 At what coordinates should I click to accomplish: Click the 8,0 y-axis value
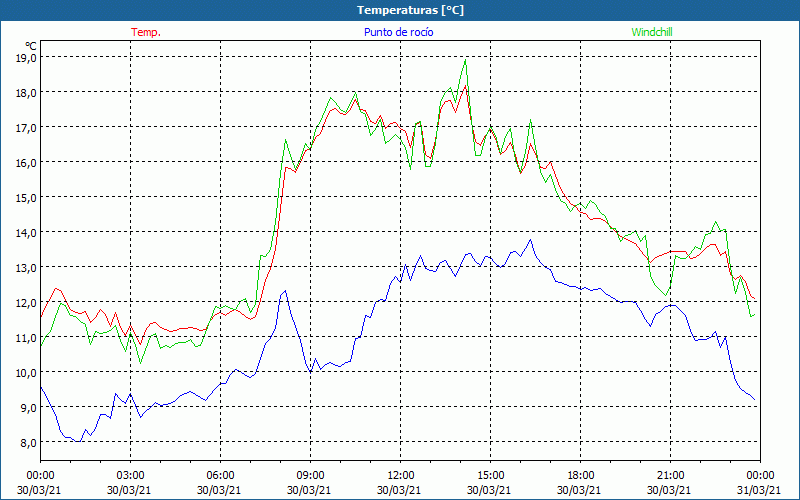click(29, 442)
